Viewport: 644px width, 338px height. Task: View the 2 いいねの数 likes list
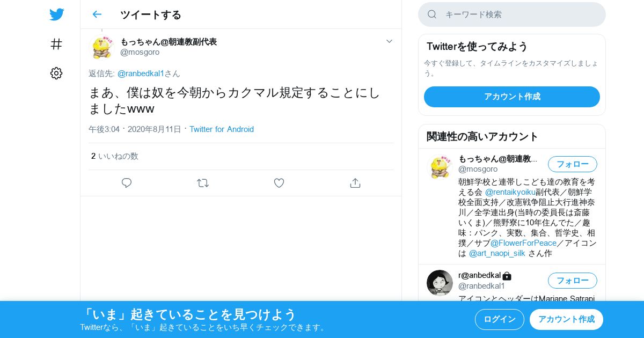[x=115, y=156]
